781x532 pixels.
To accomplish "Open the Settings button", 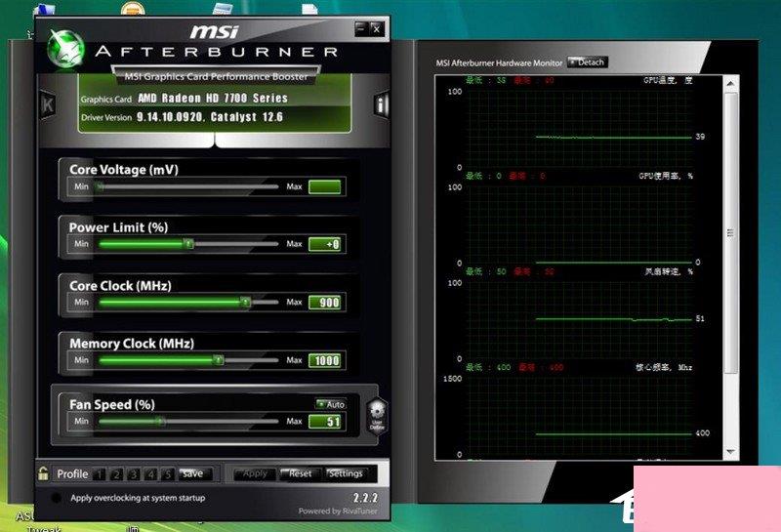I will pos(346,473).
